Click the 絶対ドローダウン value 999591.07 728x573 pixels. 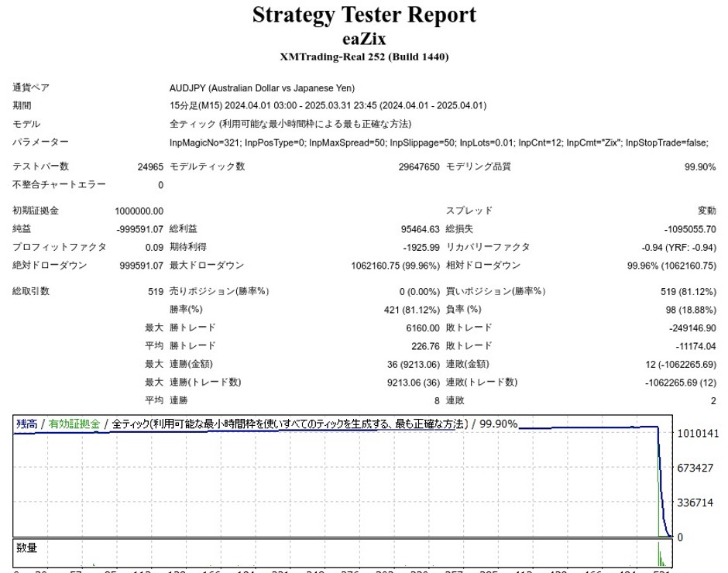pos(142,266)
